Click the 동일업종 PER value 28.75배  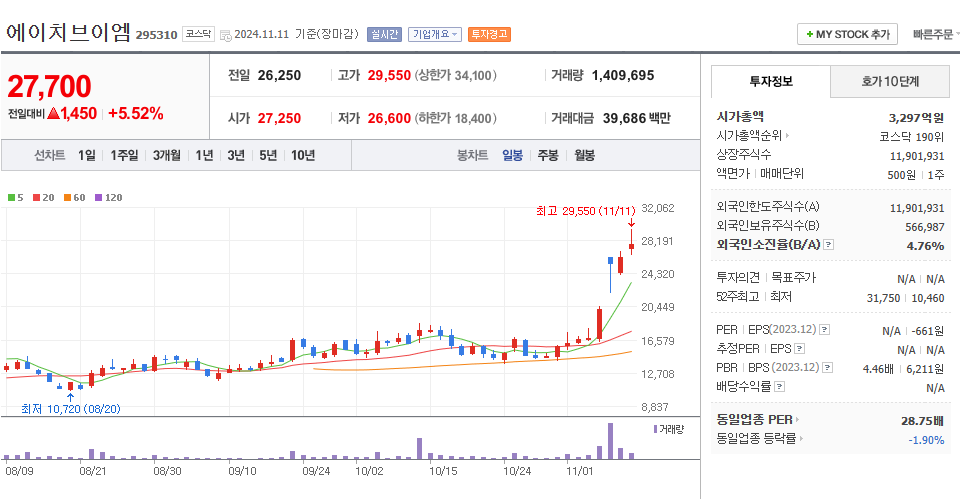click(922, 421)
